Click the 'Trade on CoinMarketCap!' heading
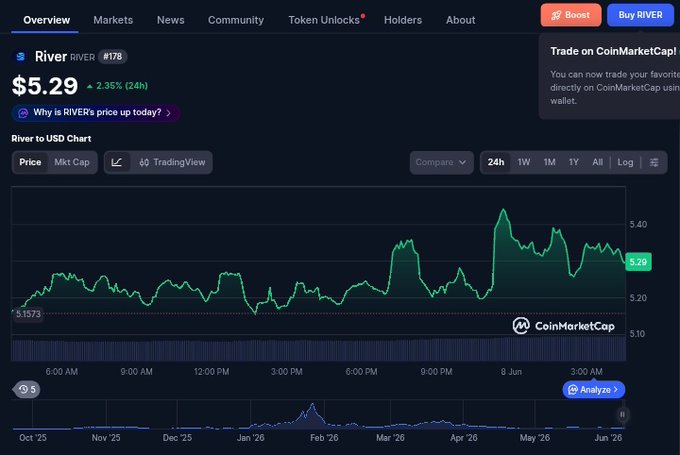The height and width of the screenshot is (455, 680). (613, 51)
